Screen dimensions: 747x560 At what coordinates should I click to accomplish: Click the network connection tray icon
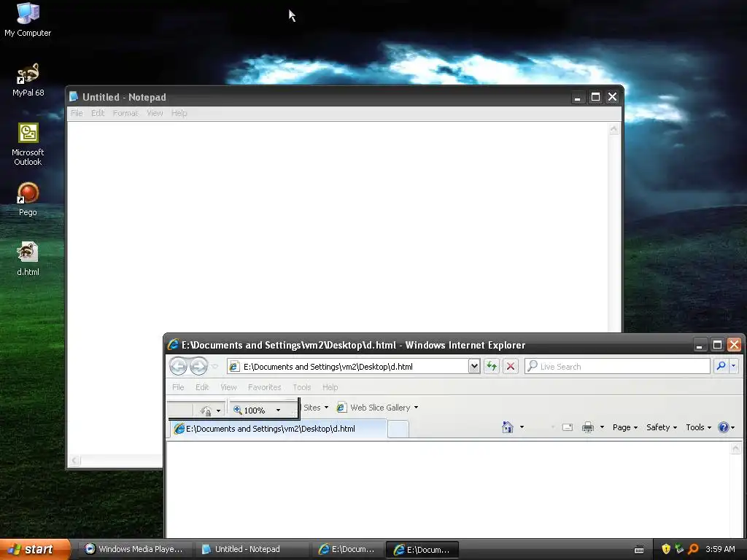click(679, 549)
